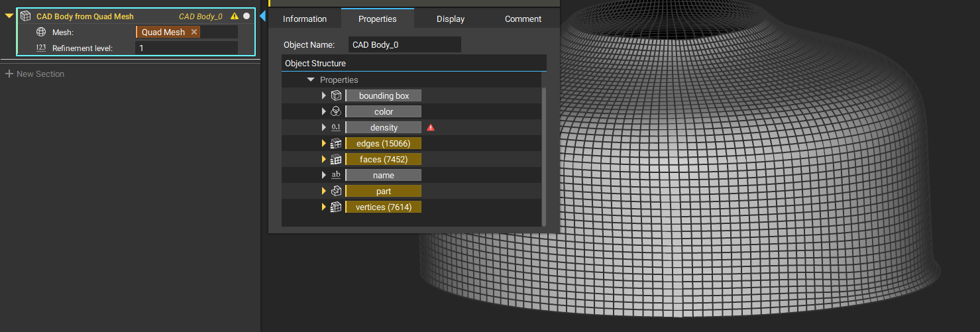
Task: Click the 123 Refinement level icon
Action: tap(40, 48)
